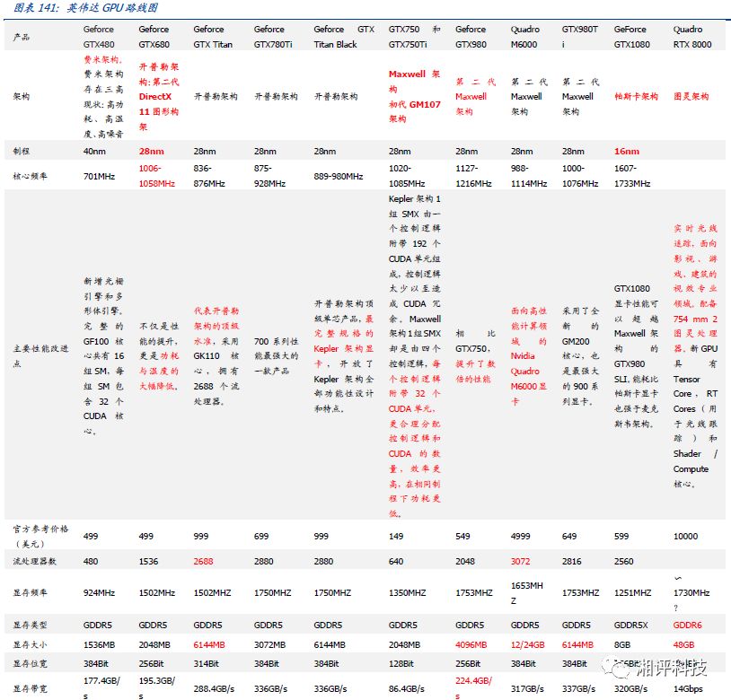Viewport: 731px width, 700px height.
Task: Click the 'Geforce GTX Titan Black' header
Action: [x=344, y=37]
